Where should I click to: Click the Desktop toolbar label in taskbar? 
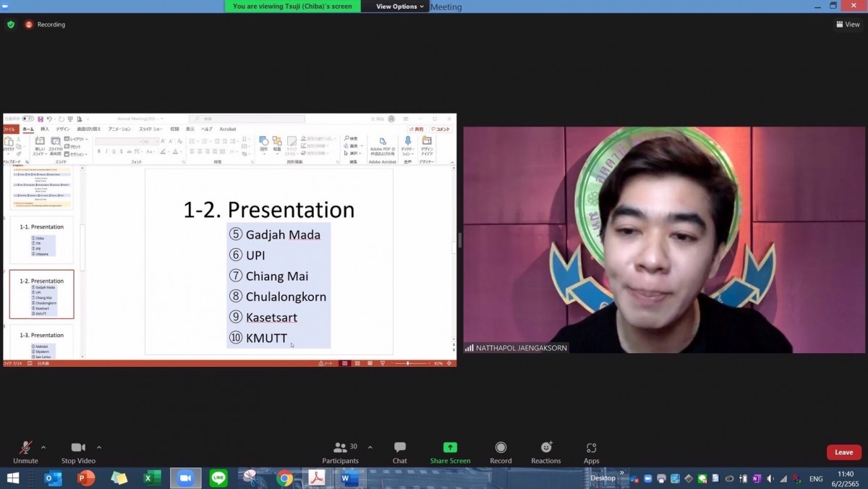[x=603, y=478]
